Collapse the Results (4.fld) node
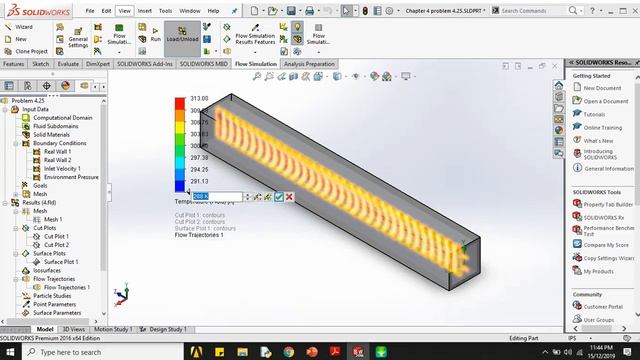 (x=5, y=202)
